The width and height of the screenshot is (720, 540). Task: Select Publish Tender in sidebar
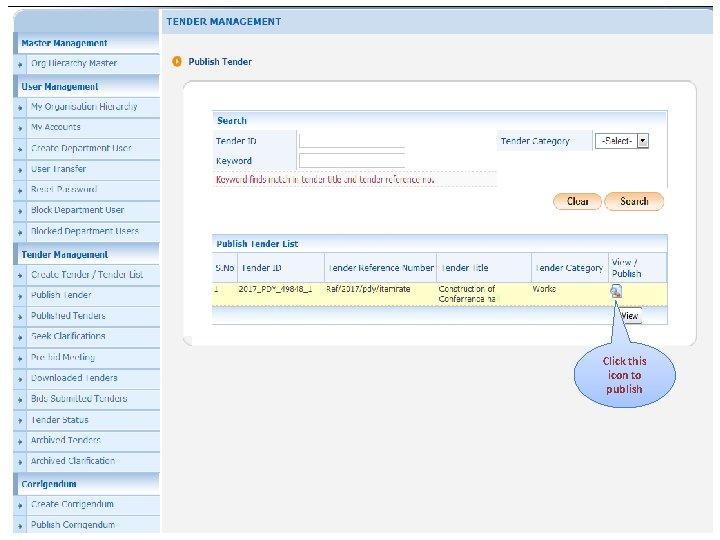point(61,295)
